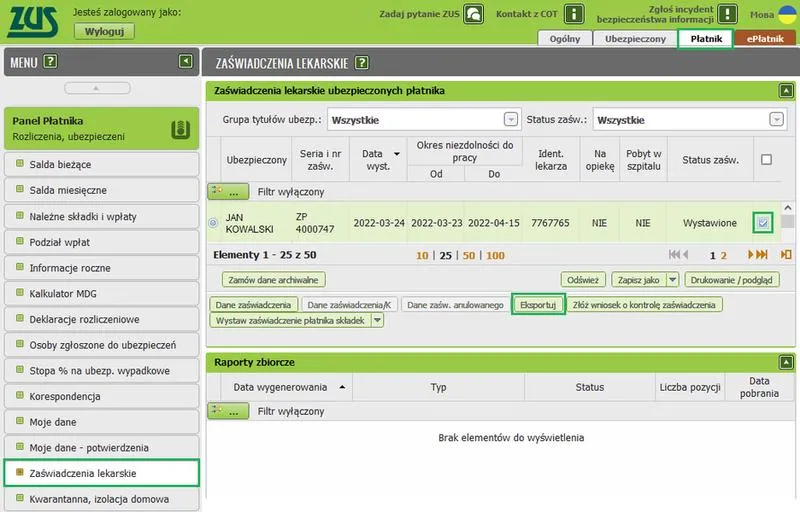Click sort arrow beside Data wyst. header
Image resolution: width=800 pixels, height=512 pixels.
click(x=396, y=154)
